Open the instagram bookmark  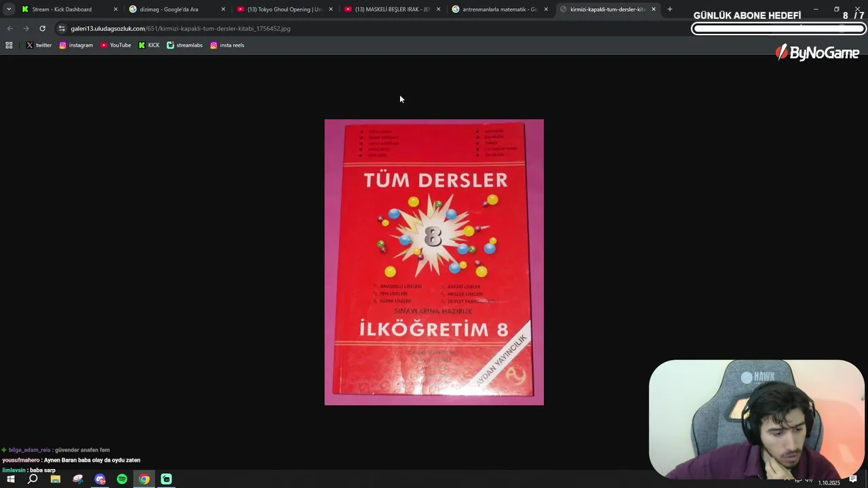tap(76, 45)
